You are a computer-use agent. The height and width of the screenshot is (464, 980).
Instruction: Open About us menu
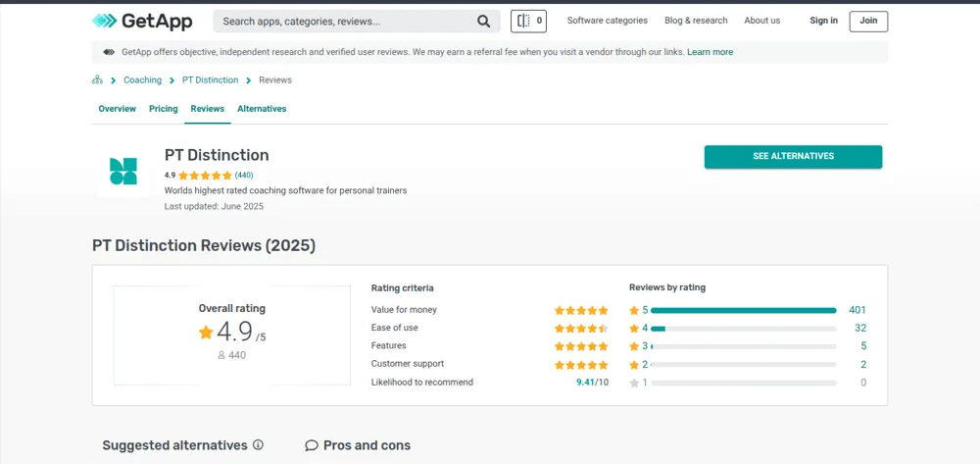pyautogui.click(x=761, y=21)
